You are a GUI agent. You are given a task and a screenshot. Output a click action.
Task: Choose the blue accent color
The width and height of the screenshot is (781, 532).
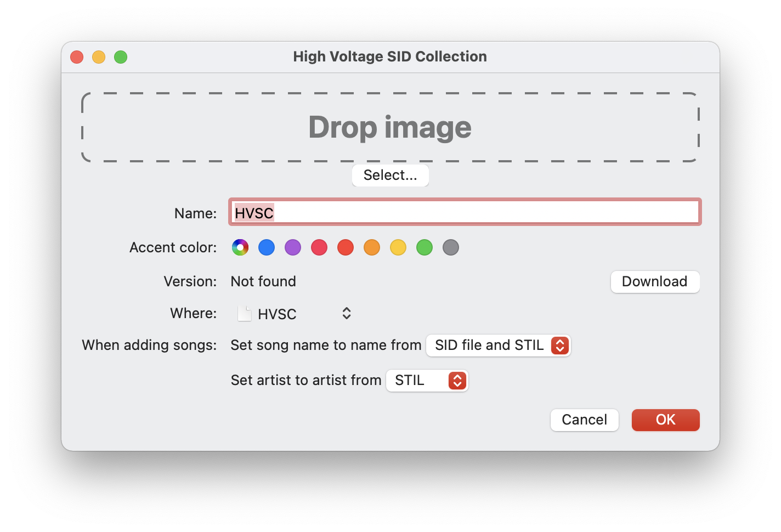tap(267, 247)
